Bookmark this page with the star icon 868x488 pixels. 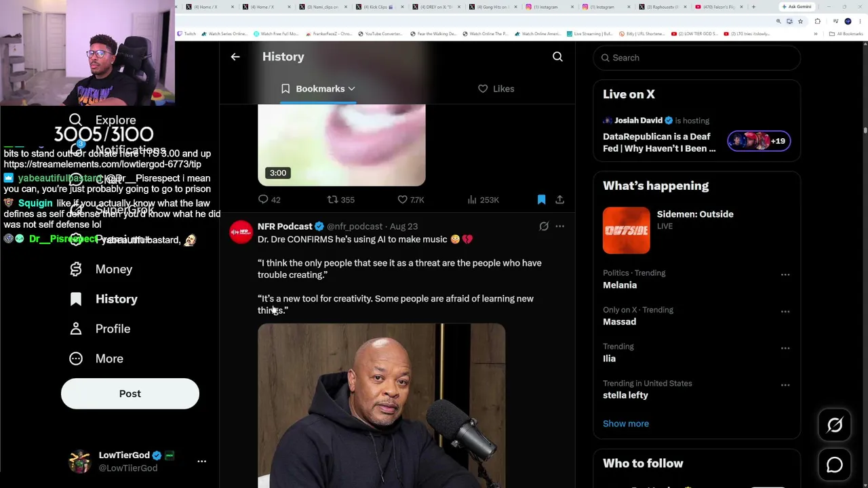800,21
